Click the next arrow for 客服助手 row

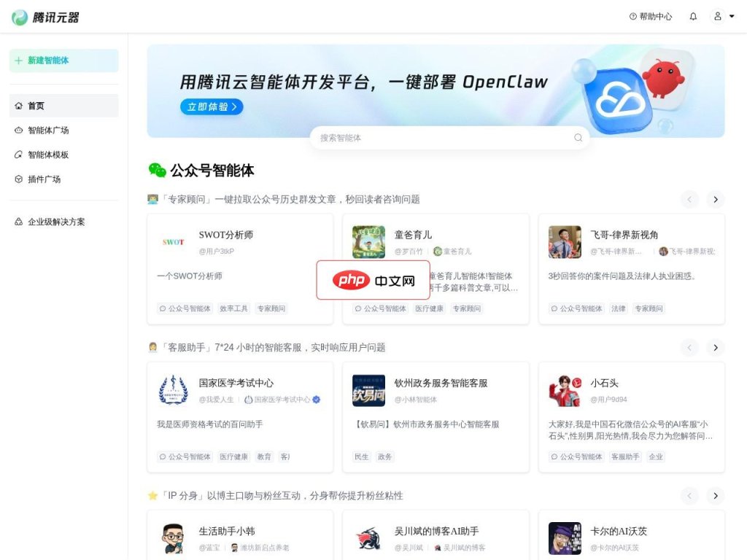click(x=715, y=348)
